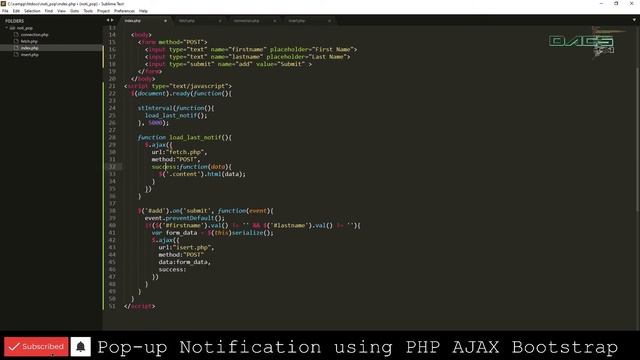The image size is (640, 360).
Task: Click the next-tab right arrow
Action: point(112,20)
